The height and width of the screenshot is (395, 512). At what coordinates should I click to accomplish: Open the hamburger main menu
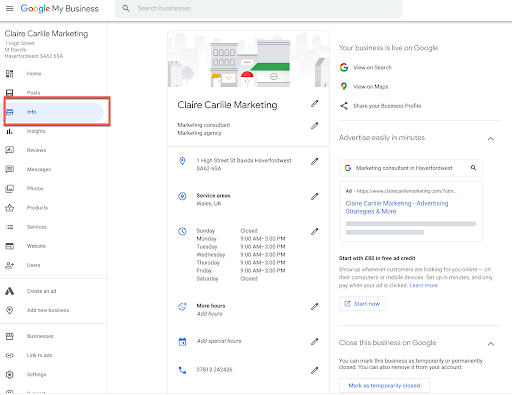click(10, 8)
